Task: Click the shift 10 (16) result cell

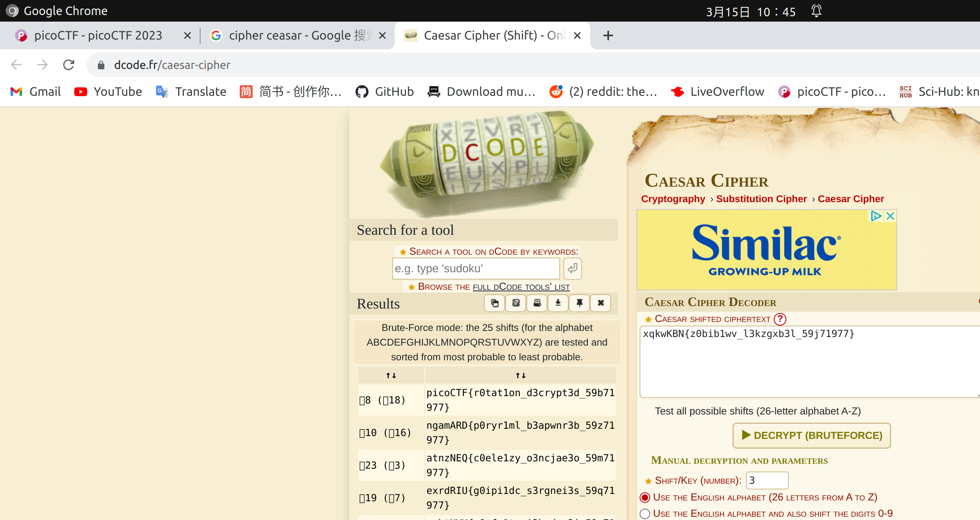Action: [391, 433]
